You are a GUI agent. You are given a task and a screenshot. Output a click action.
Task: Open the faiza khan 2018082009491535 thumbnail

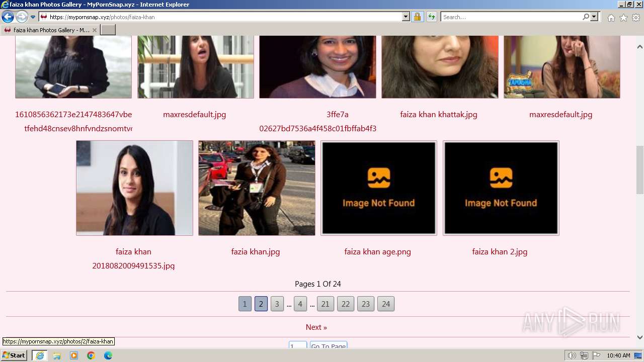(x=134, y=188)
